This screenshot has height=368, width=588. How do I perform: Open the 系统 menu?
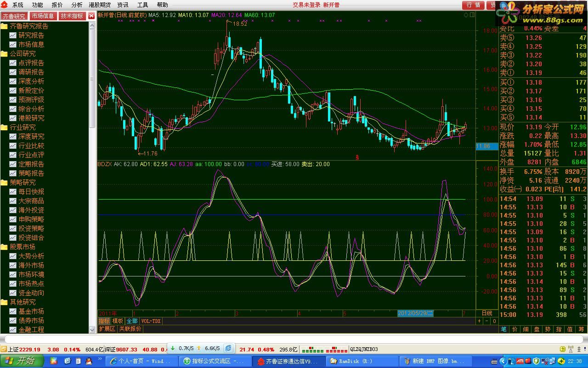18,5
